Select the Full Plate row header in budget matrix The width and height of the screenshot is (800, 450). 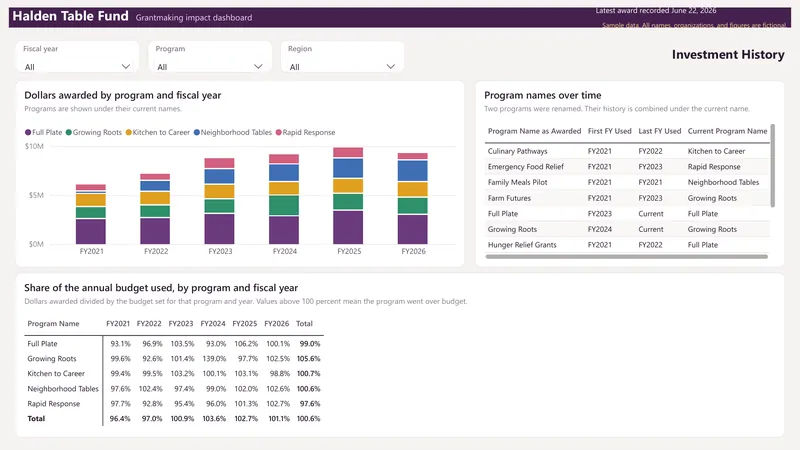(42, 344)
